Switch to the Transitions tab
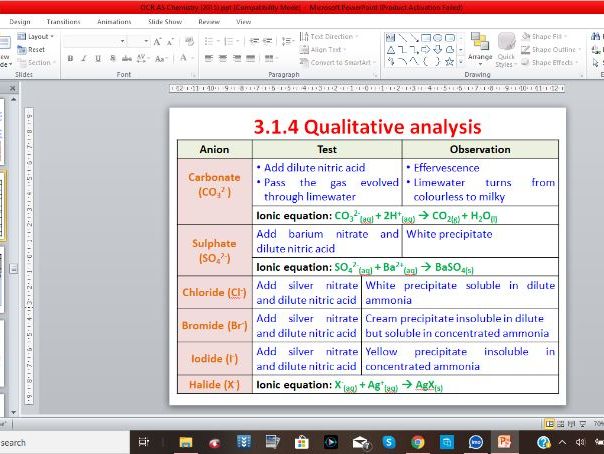604x454 pixels. coord(63,21)
